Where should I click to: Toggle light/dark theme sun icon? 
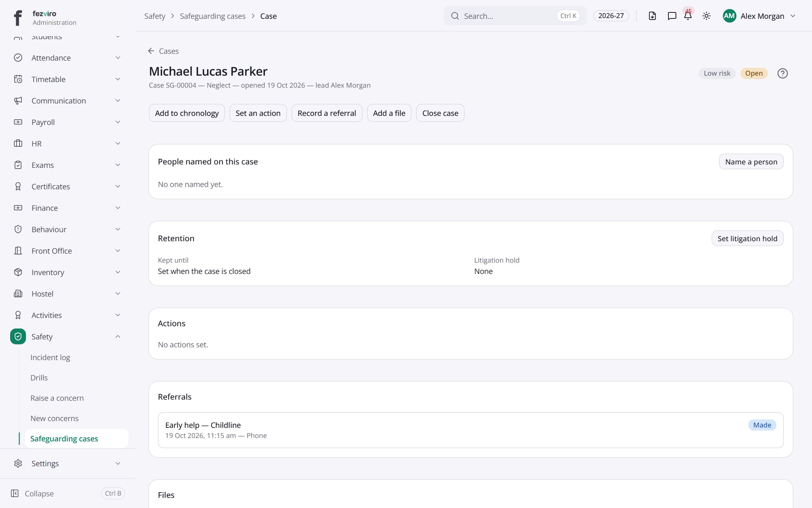(x=706, y=16)
